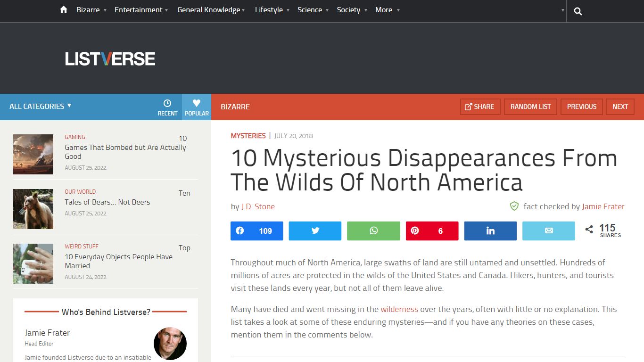Screen dimensions: 644x362
Task: Share article on Facebook
Action: tap(257, 231)
